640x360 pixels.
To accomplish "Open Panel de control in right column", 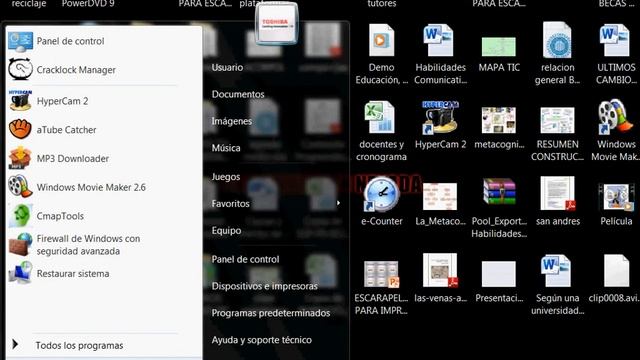I will 245,259.
